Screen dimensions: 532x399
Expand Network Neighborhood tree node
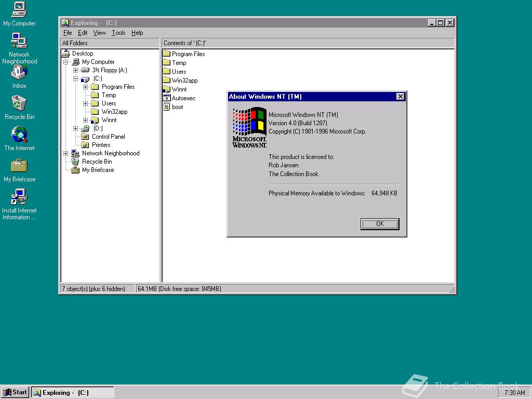click(66, 153)
